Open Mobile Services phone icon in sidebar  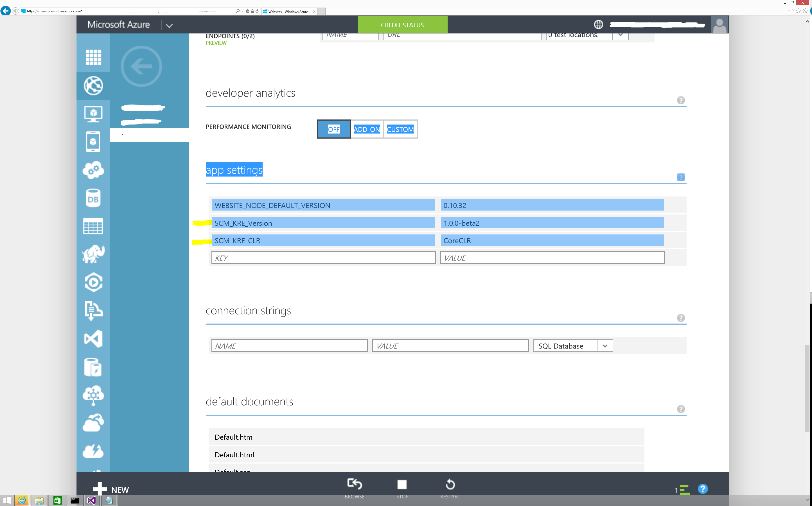pyautogui.click(x=93, y=142)
